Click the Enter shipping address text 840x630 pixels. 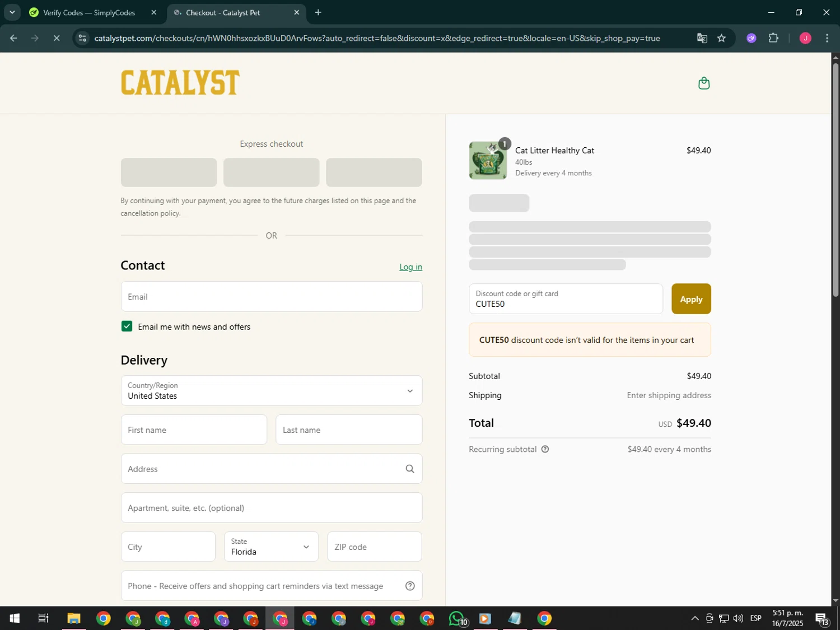tap(669, 395)
